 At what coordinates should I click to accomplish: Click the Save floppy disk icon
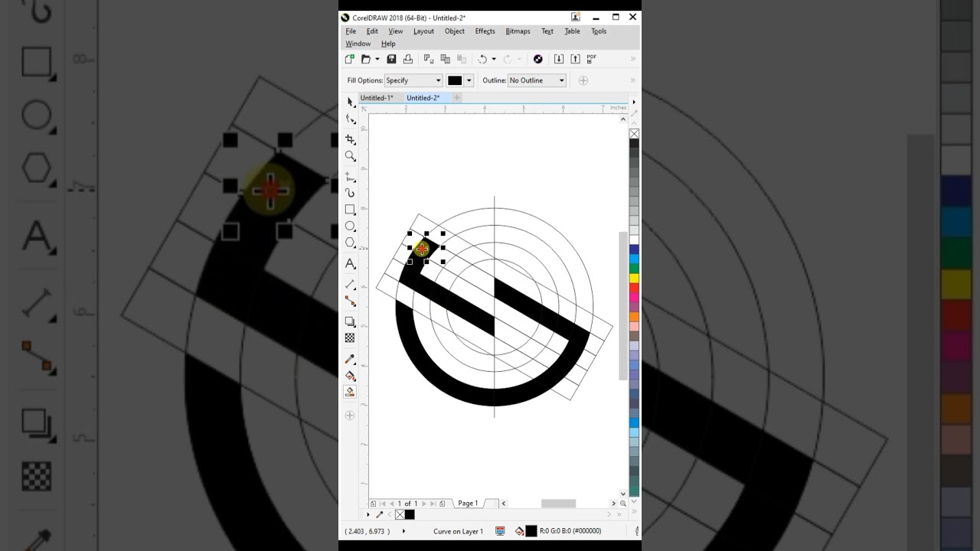tap(391, 59)
